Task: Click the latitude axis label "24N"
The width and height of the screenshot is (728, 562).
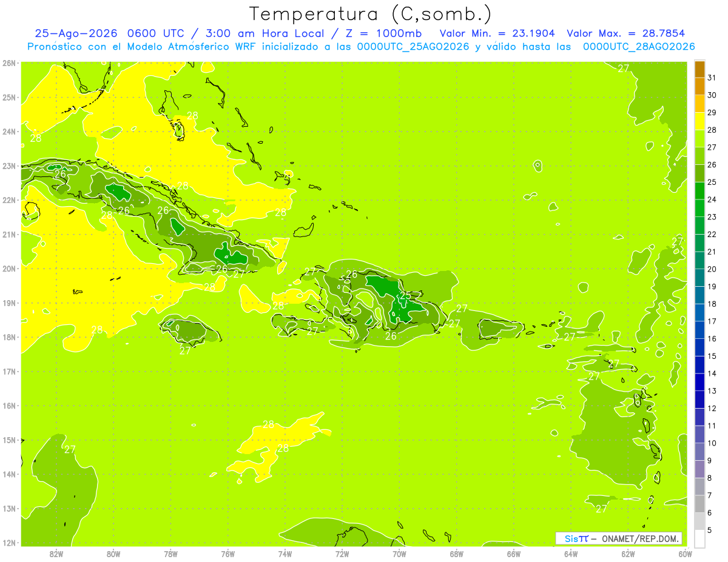Action: pos(9,132)
